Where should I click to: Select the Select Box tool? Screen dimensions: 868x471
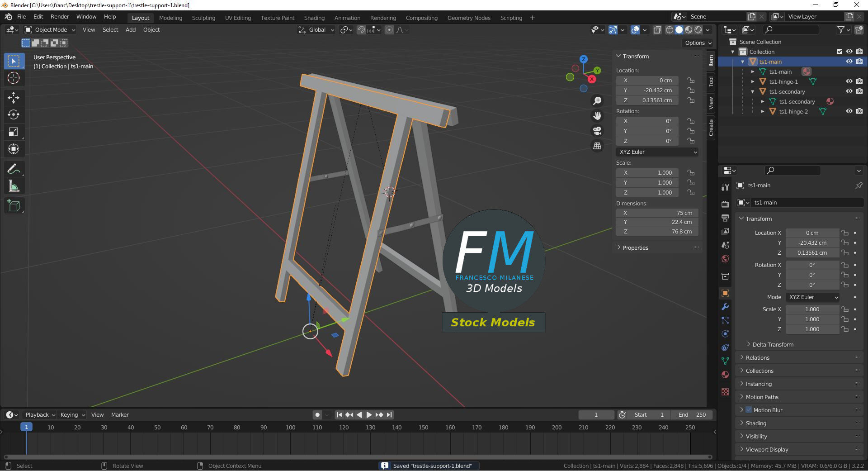click(14, 61)
